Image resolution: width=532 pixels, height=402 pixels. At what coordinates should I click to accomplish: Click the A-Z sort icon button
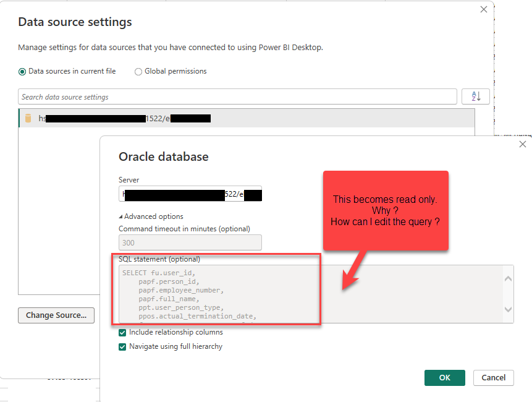(475, 96)
